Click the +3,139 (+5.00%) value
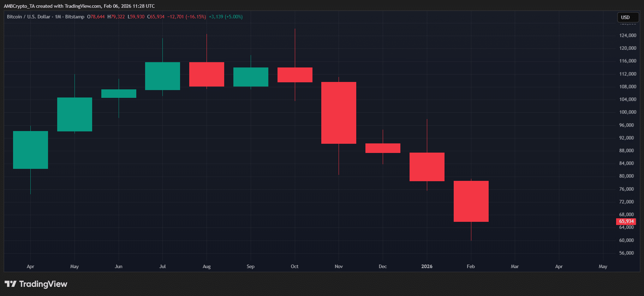Image resolution: width=644 pixels, height=296 pixels. click(x=226, y=17)
